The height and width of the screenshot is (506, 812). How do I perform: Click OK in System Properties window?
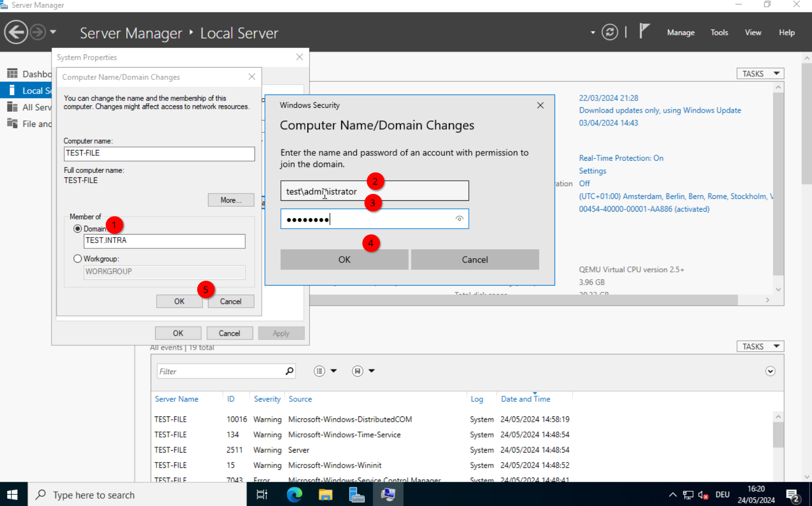pos(178,333)
